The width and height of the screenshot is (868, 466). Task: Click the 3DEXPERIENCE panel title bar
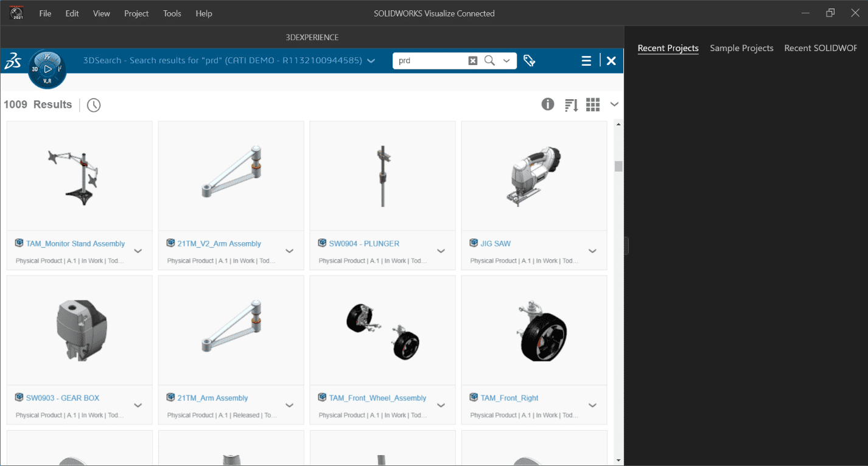312,37
